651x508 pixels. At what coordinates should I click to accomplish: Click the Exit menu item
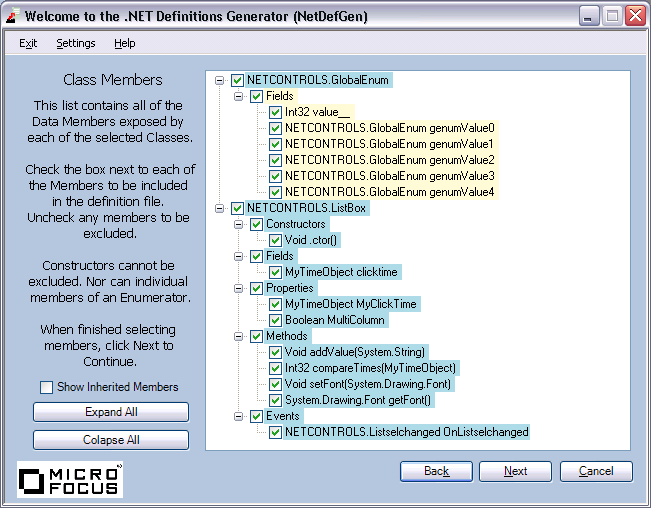click(x=28, y=43)
